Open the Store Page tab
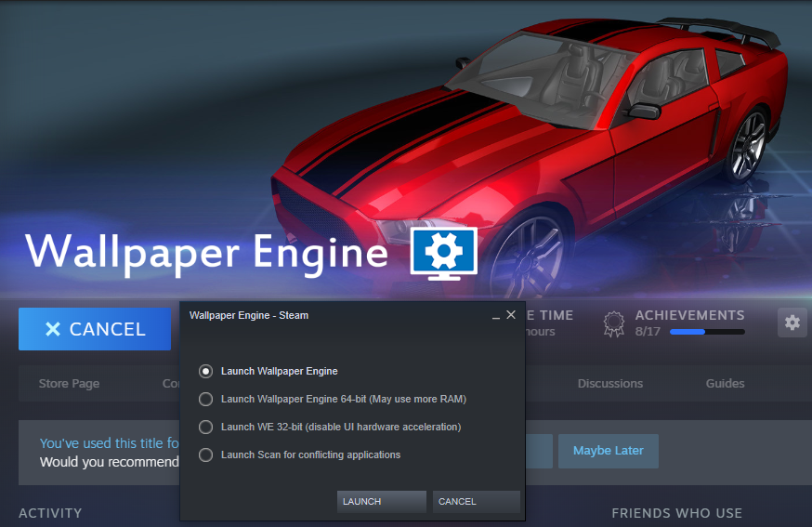The image size is (812, 527). coord(69,384)
